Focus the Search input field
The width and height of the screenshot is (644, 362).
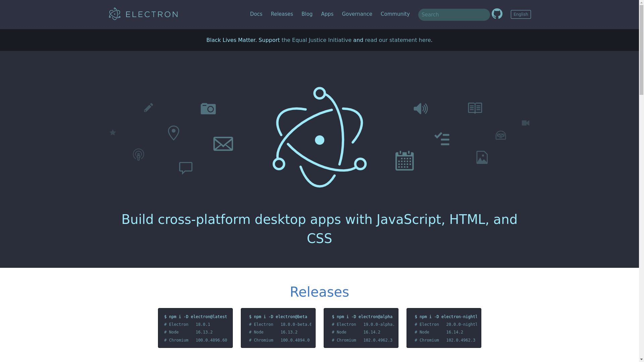click(453, 15)
